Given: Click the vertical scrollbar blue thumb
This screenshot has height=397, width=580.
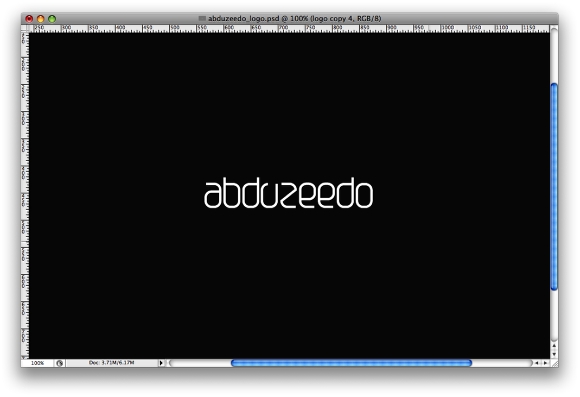Looking at the screenshot, I should tap(554, 186).
